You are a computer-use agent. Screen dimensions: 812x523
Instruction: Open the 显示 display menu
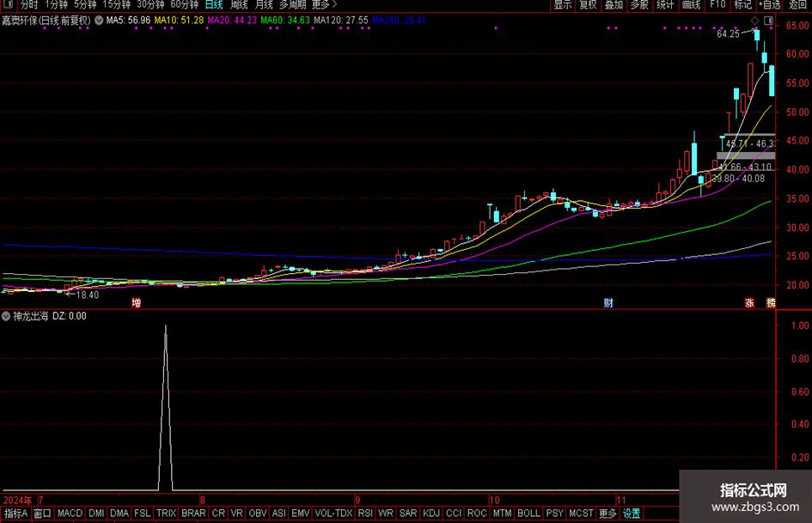[563, 4]
